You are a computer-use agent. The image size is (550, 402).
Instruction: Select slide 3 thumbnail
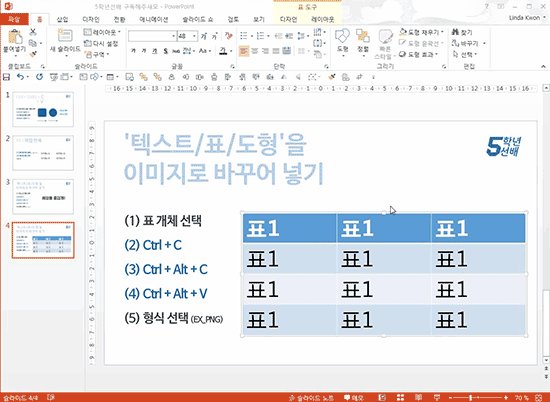(x=43, y=196)
